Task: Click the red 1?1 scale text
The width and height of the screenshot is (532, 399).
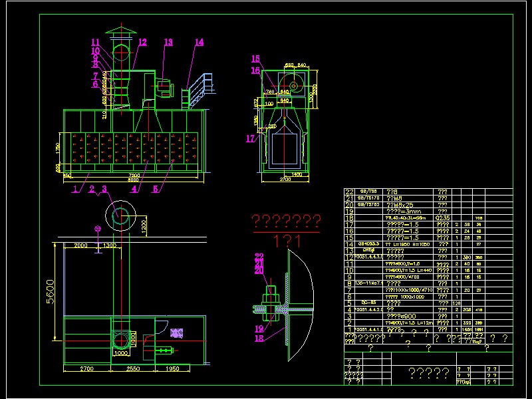Action: coord(287,241)
